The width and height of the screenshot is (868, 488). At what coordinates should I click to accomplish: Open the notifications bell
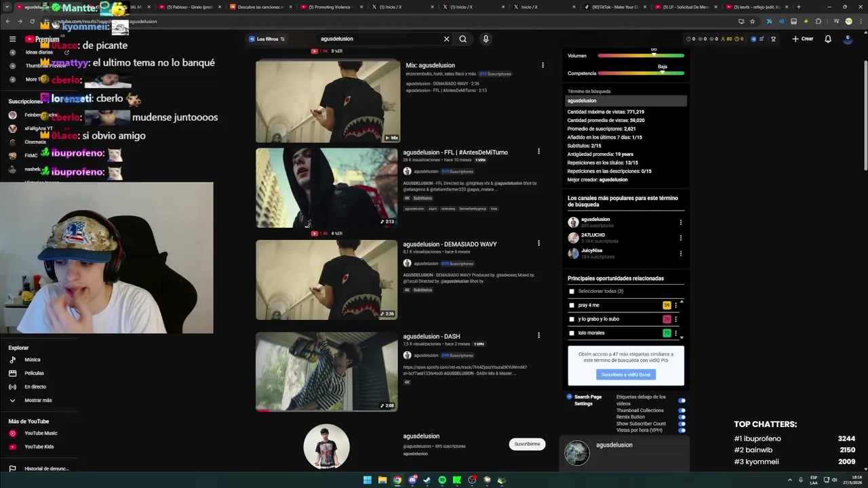point(827,39)
